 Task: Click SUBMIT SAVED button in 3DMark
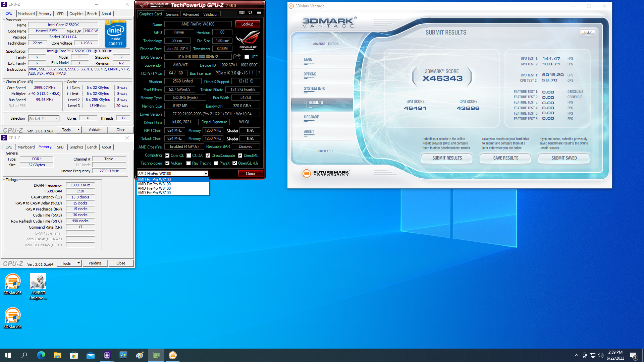tap(564, 158)
